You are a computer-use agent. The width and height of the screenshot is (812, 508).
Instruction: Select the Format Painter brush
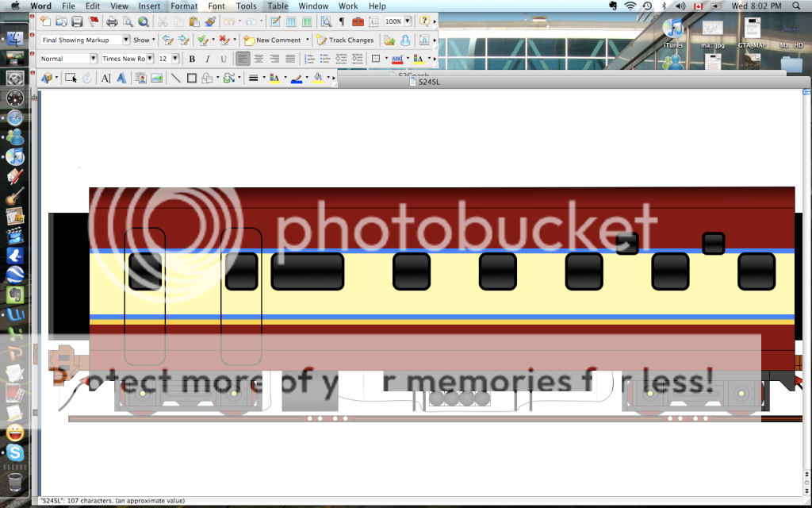click(209, 21)
